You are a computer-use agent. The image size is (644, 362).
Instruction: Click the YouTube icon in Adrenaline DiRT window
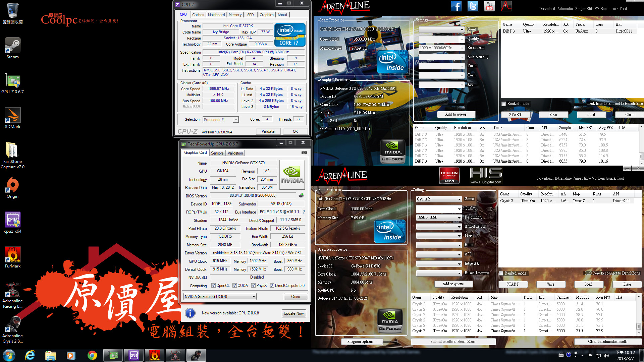coord(489,6)
